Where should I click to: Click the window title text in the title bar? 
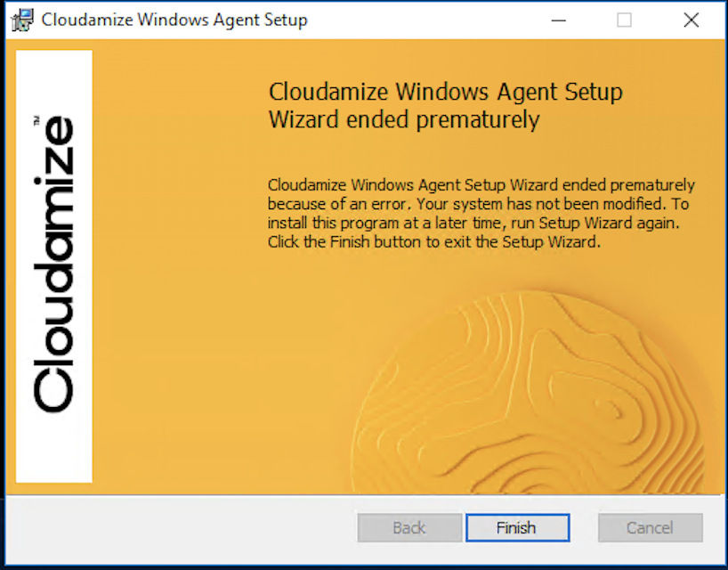coord(174,20)
